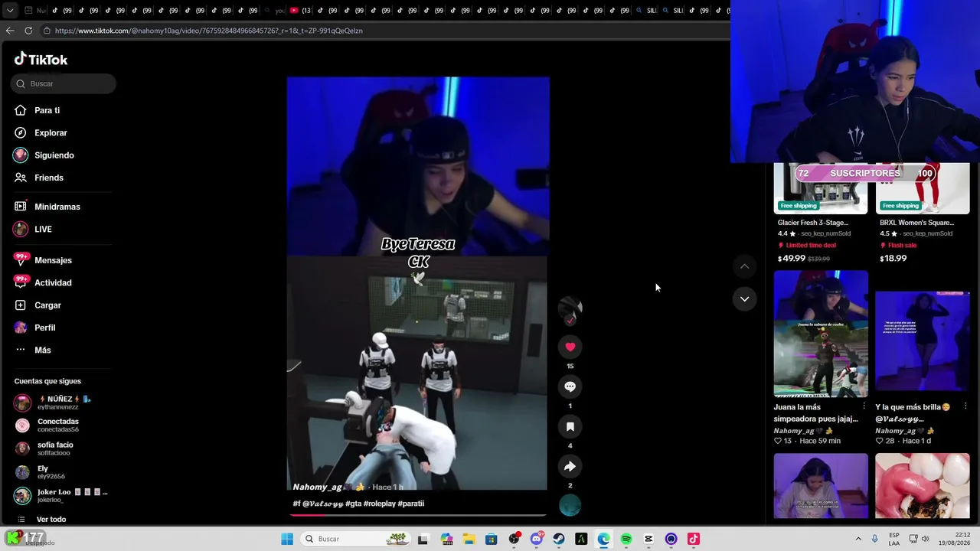The image size is (980, 551).
Task: Open the Cargar upload page
Action: click(38, 305)
